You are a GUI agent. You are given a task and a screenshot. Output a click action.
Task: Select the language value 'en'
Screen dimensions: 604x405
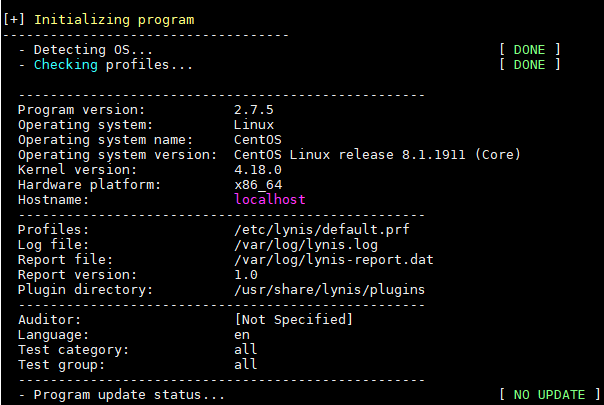242,336
